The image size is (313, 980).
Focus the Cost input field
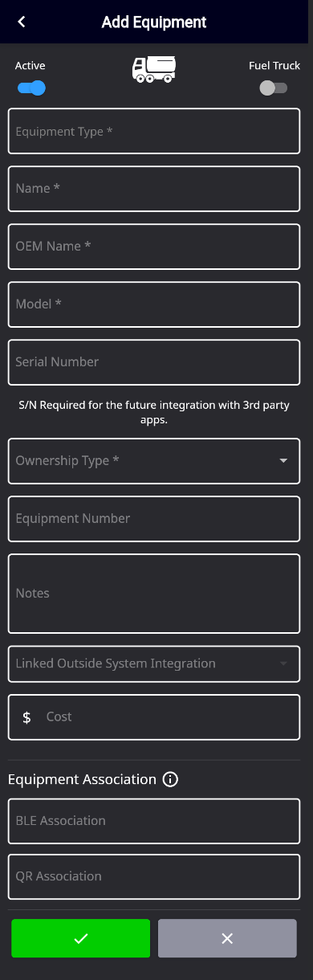[154, 717]
